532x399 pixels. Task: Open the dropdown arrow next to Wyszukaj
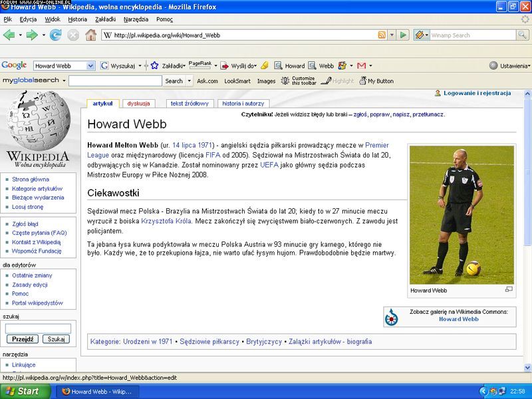(140, 66)
